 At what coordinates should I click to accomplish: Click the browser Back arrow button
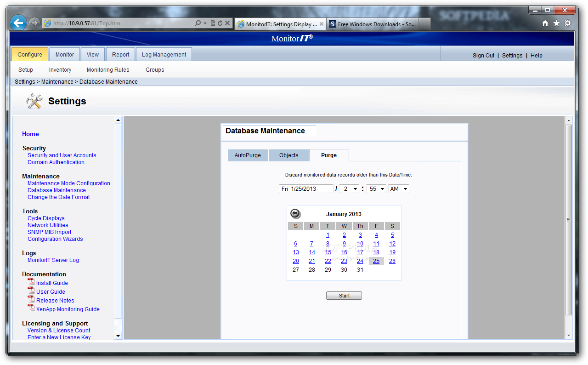pyautogui.click(x=18, y=23)
